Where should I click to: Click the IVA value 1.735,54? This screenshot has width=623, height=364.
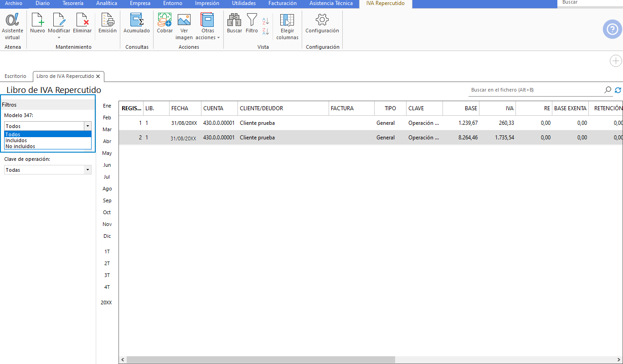click(505, 138)
